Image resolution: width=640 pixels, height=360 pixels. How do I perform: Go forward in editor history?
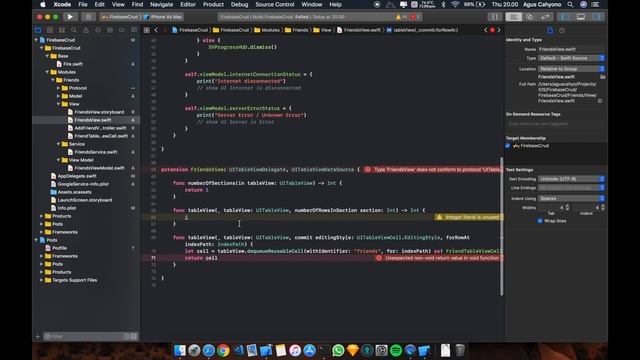click(x=165, y=30)
